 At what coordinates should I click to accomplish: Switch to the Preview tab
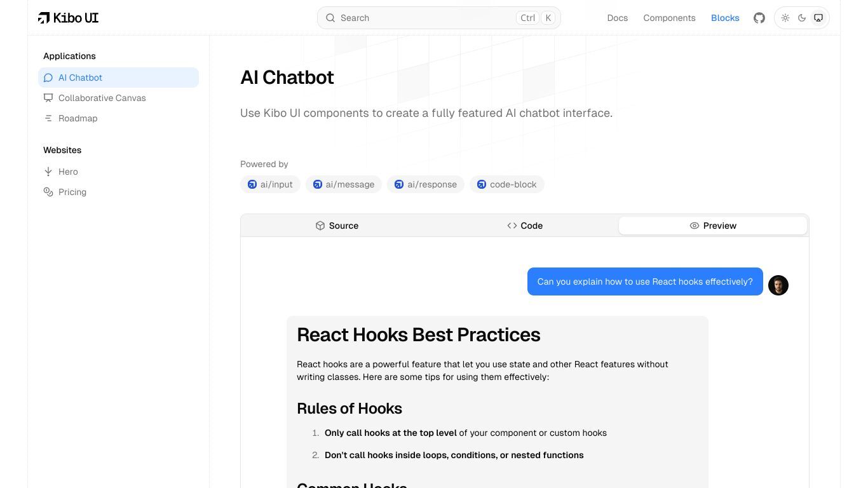coord(713,226)
